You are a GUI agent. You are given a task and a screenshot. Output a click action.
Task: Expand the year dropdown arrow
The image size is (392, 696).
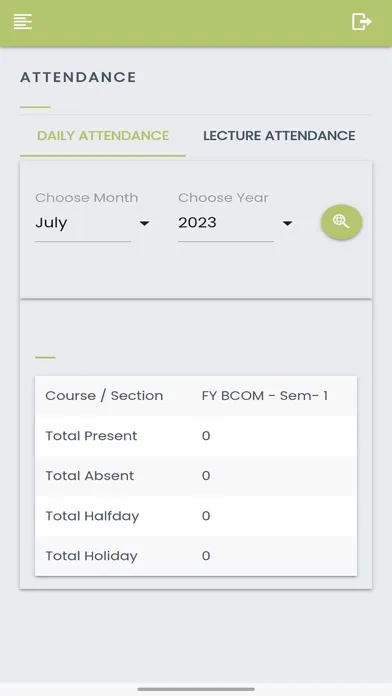288,223
